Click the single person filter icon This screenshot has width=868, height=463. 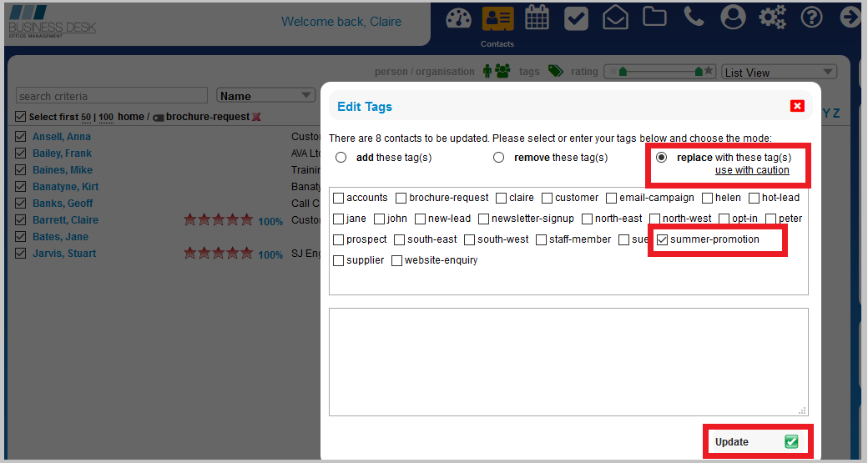tap(487, 72)
